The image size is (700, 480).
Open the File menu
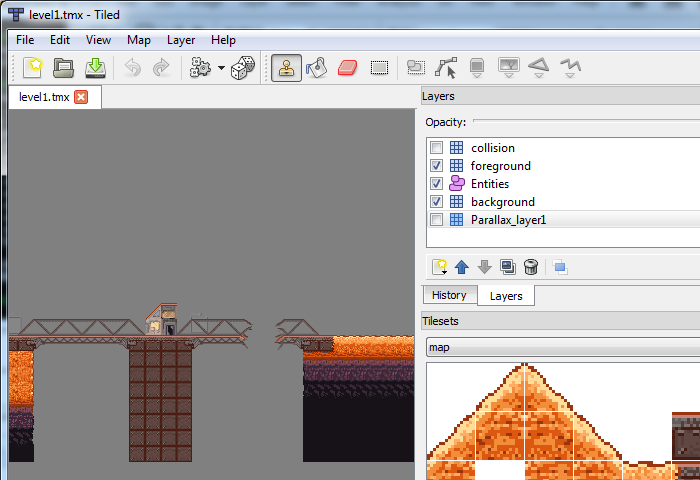click(x=25, y=40)
